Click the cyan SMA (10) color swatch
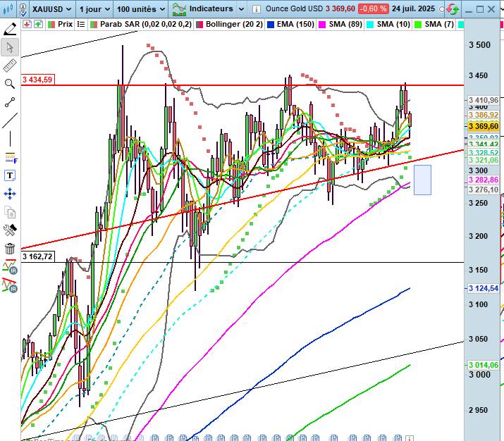This screenshot has height=441, width=504. [x=370, y=25]
